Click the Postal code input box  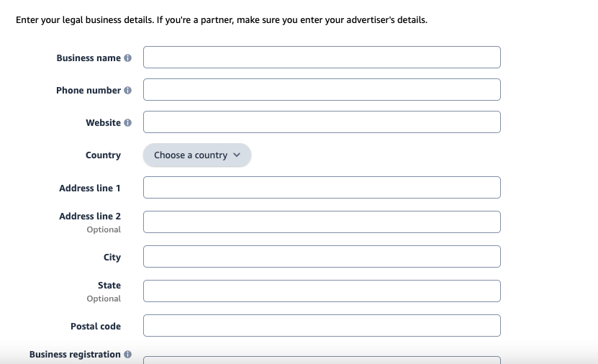coord(322,325)
